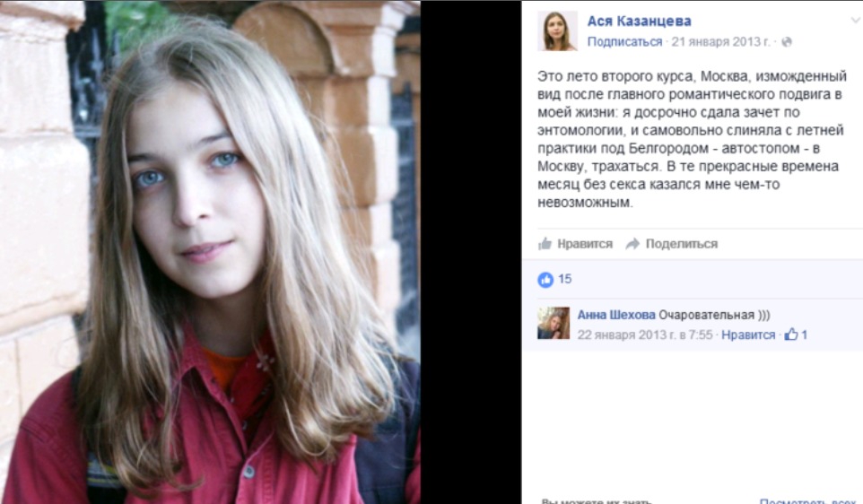The height and width of the screenshot is (504, 863).
Task: Click the comment's thumbs-up count icon
Action: pyautogui.click(x=791, y=334)
